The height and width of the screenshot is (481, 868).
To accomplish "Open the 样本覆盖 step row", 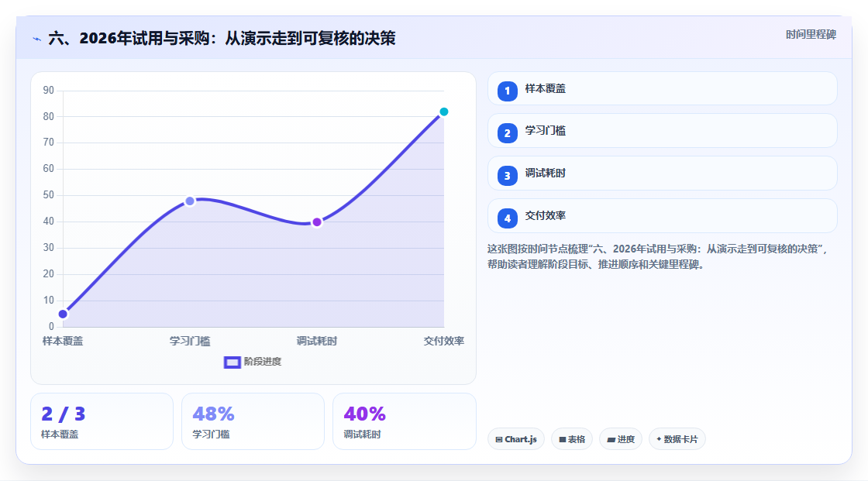I will pyautogui.click(x=662, y=88).
